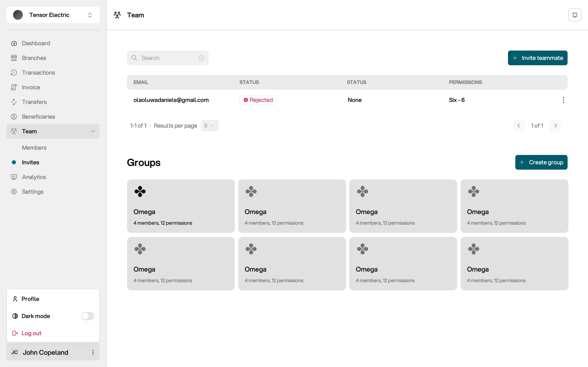Focus the Search input field
Image resolution: width=588 pixels, height=367 pixels.
point(168,58)
